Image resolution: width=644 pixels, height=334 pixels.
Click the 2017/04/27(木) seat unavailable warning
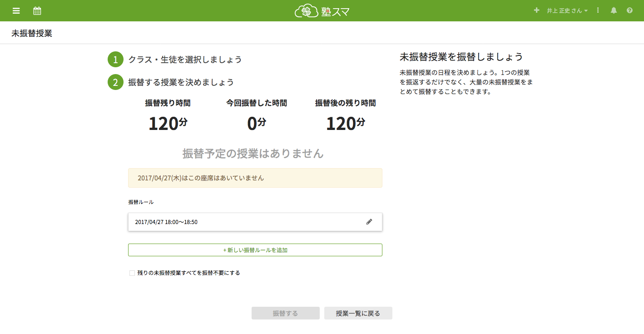point(255,178)
